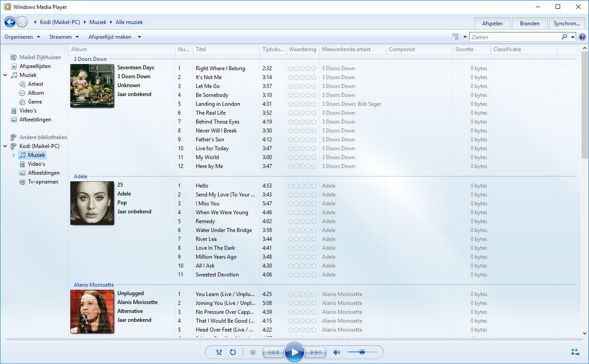This screenshot has height=364, width=589.
Task: Stop playback with the Stop button
Action: pos(253,352)
